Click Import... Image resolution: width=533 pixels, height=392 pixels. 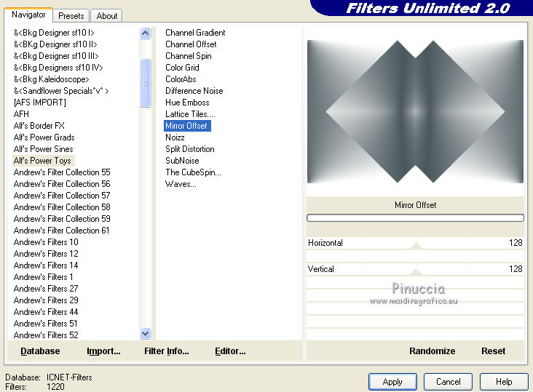pyautogui.click(x=103, y=351)
